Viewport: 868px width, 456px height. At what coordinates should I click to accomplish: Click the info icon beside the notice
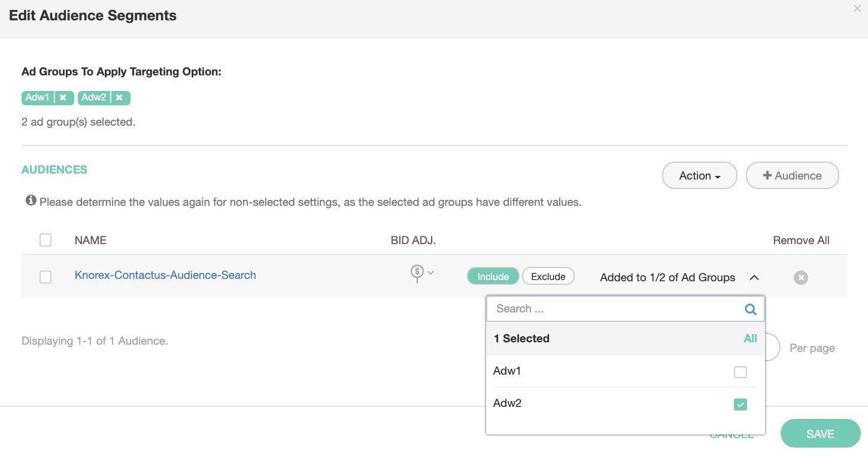(x=31, y=200)
